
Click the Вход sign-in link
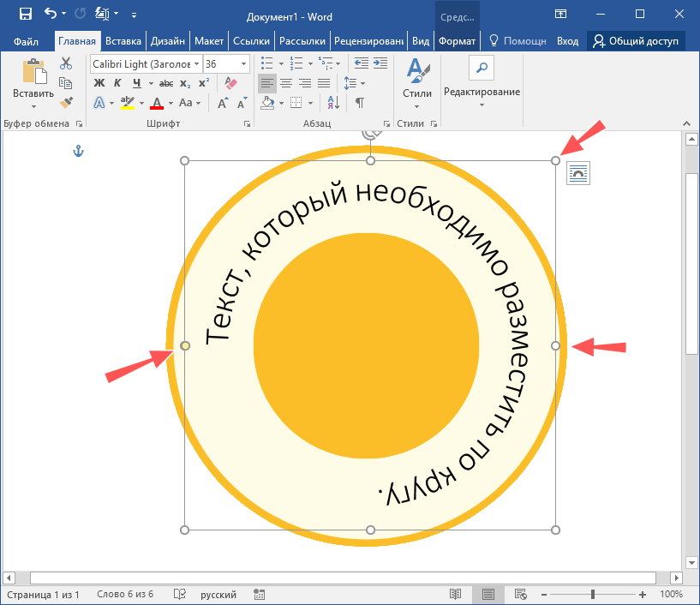567,41
